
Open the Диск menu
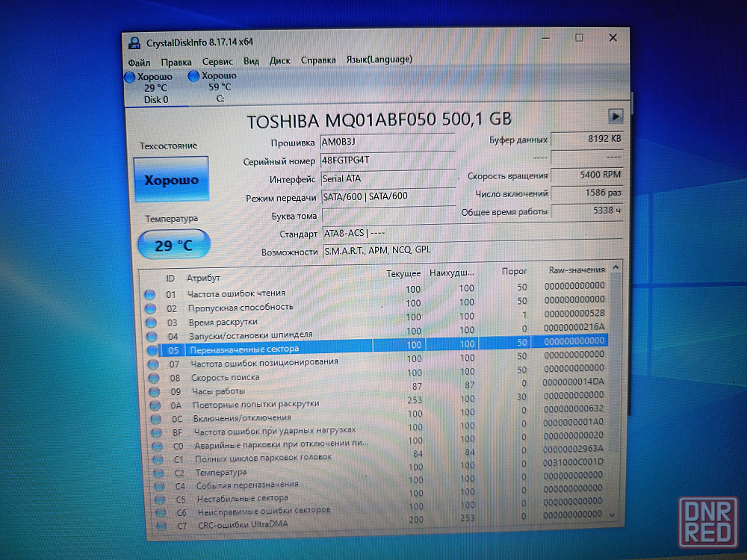click(x=279, y=61)
